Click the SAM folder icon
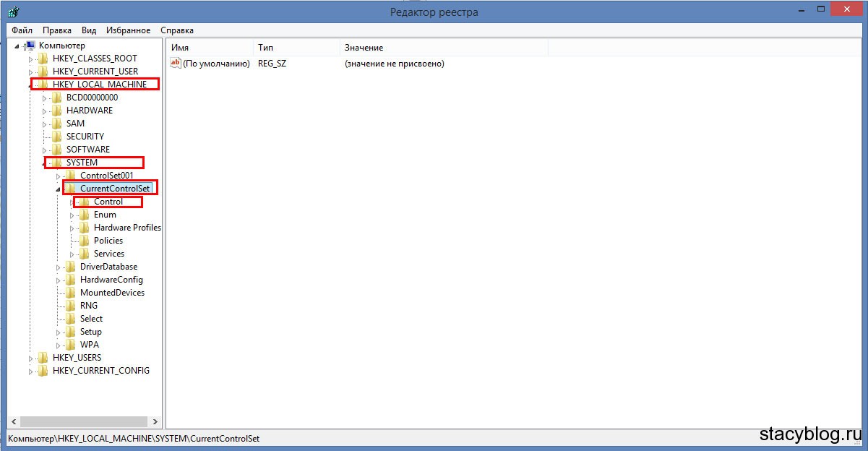Screen dimensions: 868x451 pos(57,124)
